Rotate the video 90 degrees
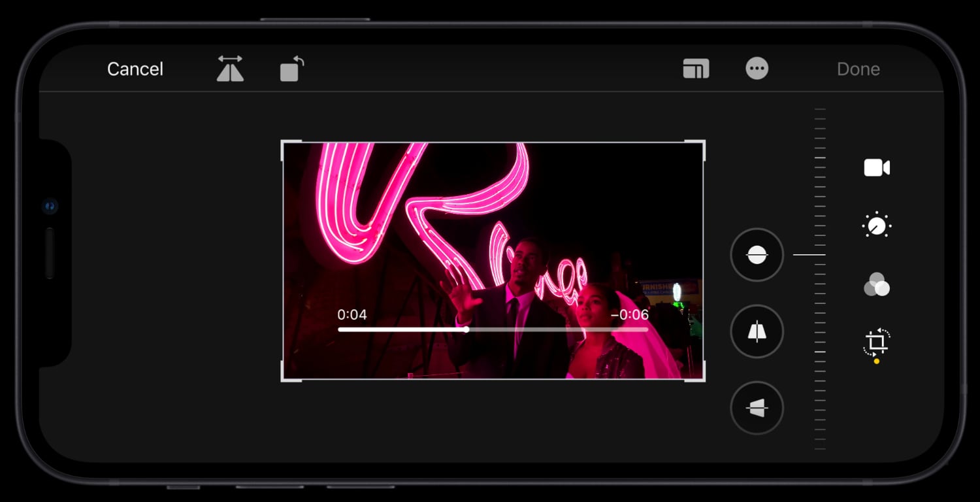The width and height of the screenshot is (980, 502). [x=292, y=69]
